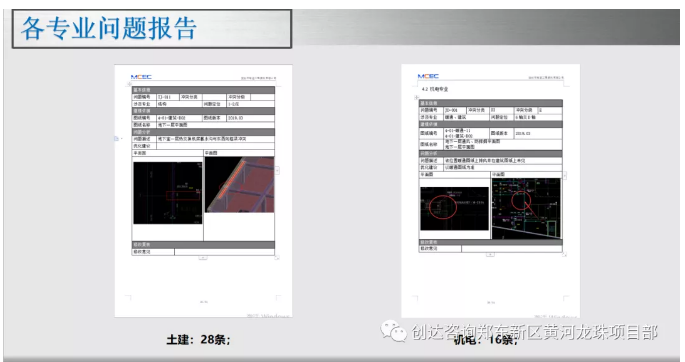Open the left civil report page thumbnail
Viewport: 685px width, 362px height.
[x=204, y=191]
